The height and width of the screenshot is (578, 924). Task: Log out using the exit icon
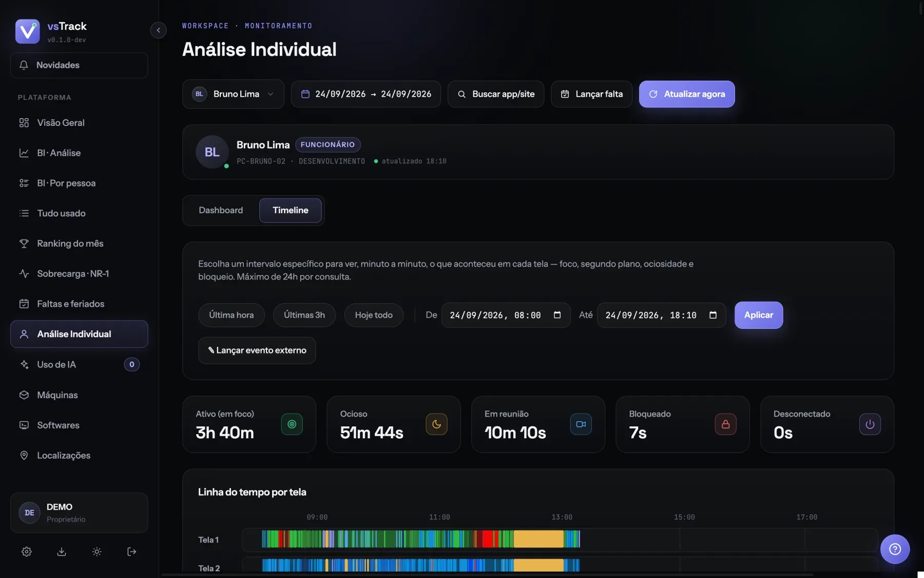pyautogui.click(x=131, y=551)
